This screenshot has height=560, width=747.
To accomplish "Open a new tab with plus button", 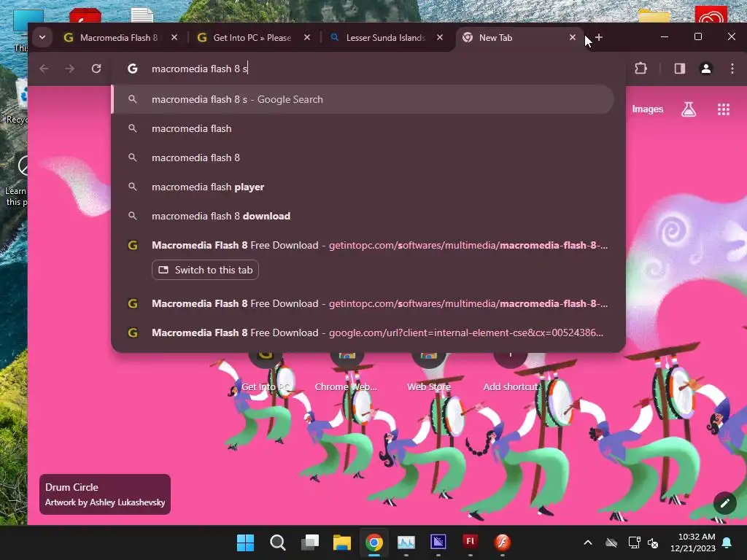I will 600,37.
